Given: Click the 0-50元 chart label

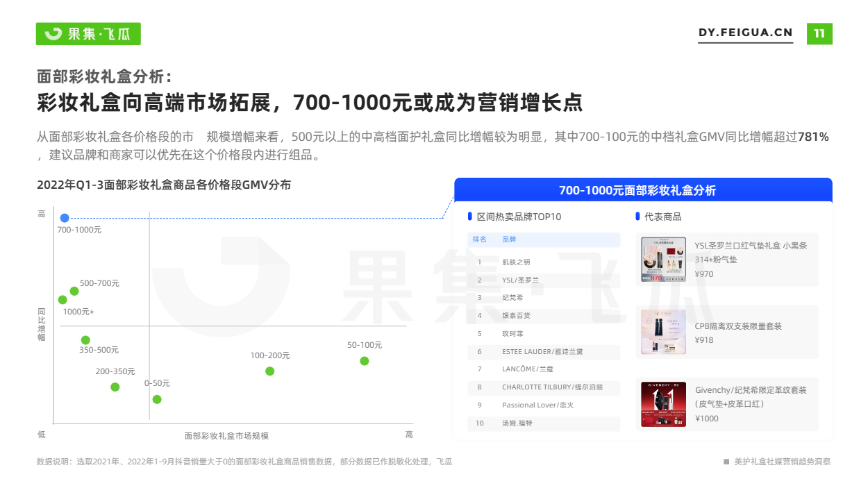Looking at the screenshot, I should (157, 383).
